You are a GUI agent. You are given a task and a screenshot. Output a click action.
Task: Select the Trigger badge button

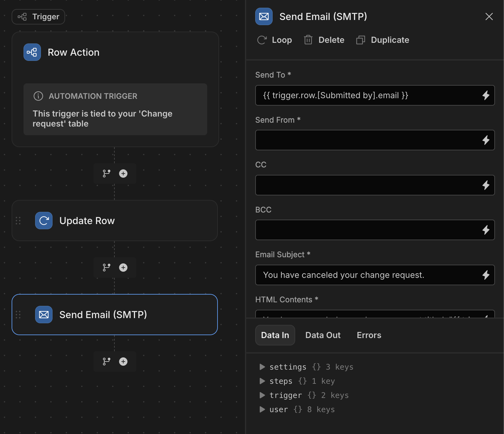pos(38,17)
